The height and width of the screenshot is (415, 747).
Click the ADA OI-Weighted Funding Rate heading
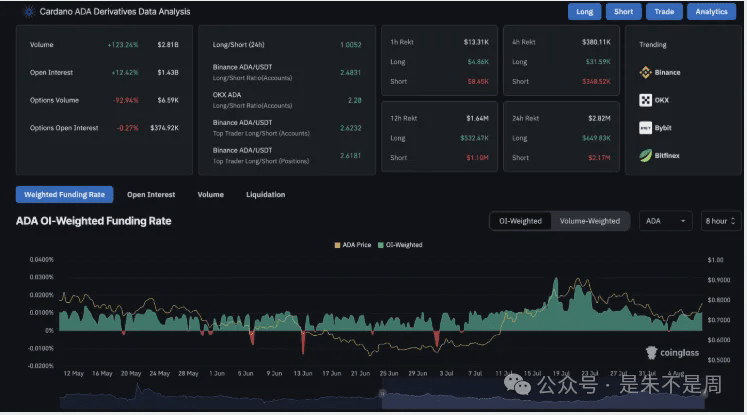93,221
